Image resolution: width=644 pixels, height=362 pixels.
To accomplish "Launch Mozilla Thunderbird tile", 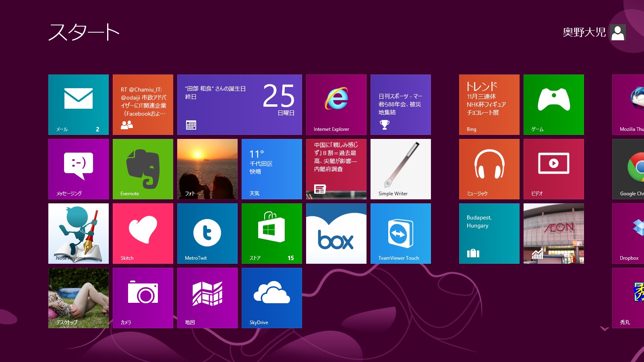I will [628, 105].
